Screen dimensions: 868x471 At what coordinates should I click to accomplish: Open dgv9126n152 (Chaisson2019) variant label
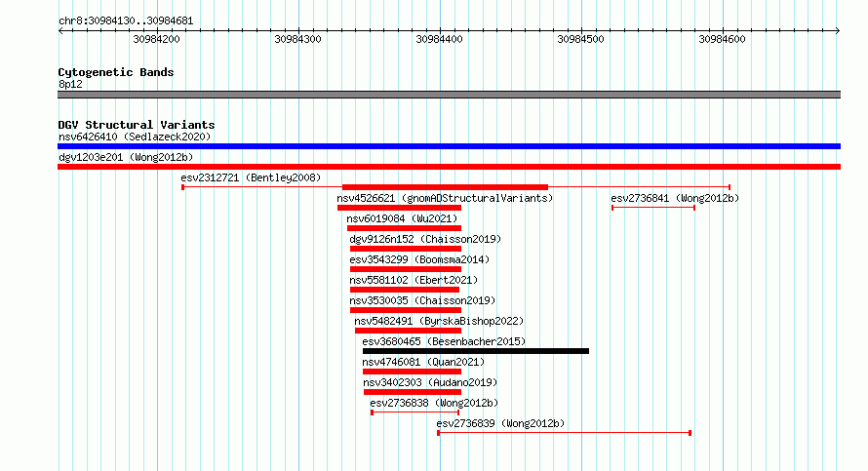tap(425, 239)
